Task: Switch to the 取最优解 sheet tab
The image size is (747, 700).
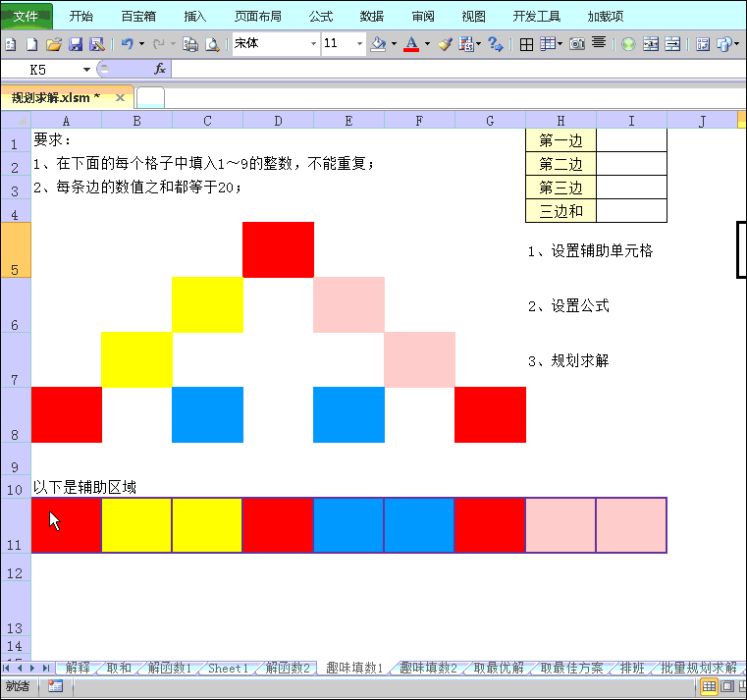Action: click(x=499, y=668)
